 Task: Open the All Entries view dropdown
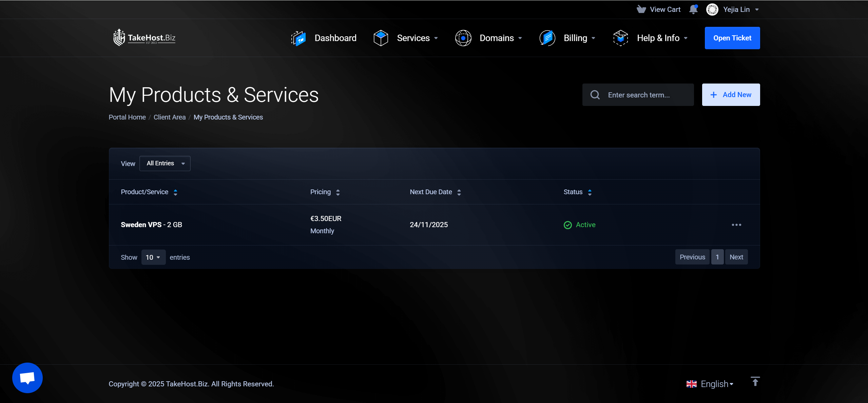(165, 163)
